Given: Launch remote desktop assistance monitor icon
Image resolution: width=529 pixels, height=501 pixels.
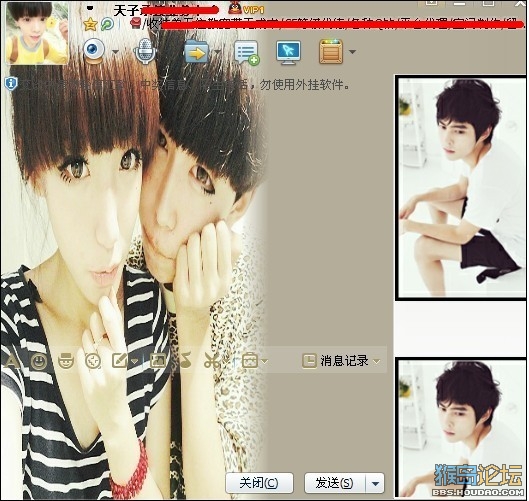Looking at the screenshot, I should 288,52.
